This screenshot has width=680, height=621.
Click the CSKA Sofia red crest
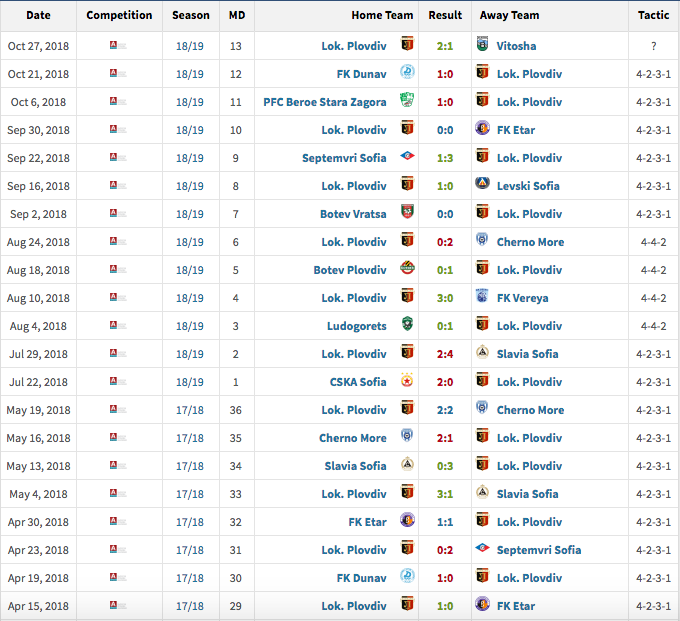[x=407, y=382]
